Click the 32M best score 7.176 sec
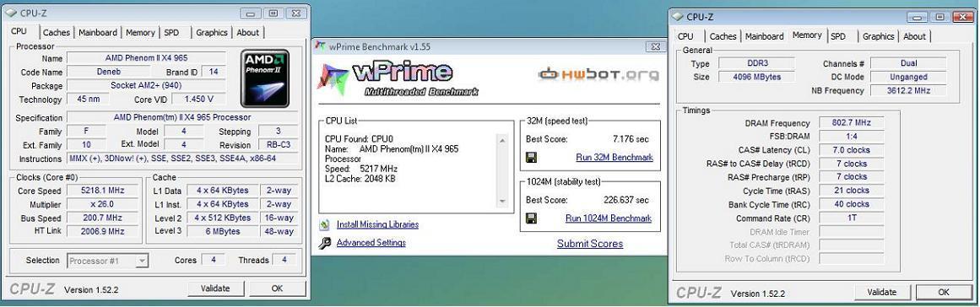Screen dimensions: 980x307 tap(631, 139)
